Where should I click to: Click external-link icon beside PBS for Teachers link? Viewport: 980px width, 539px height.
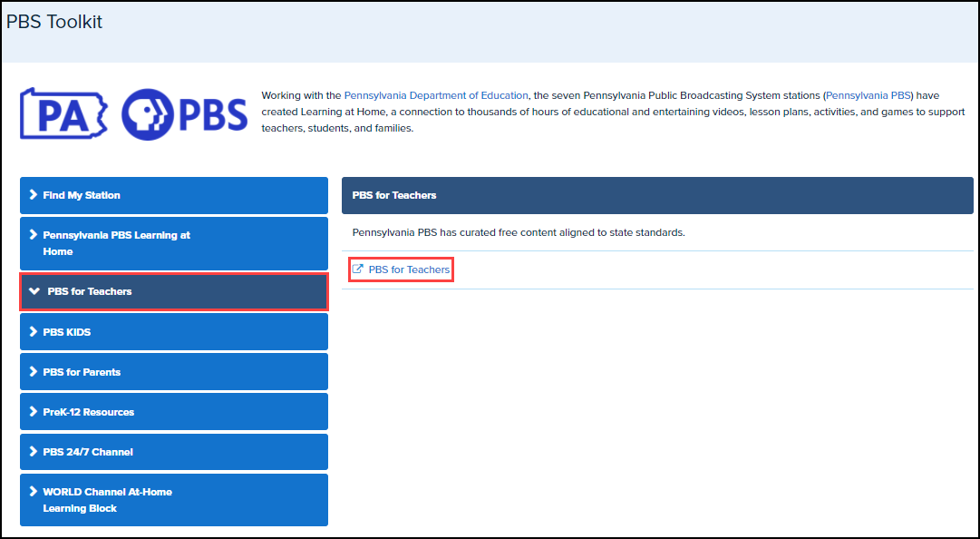point(357,269)
